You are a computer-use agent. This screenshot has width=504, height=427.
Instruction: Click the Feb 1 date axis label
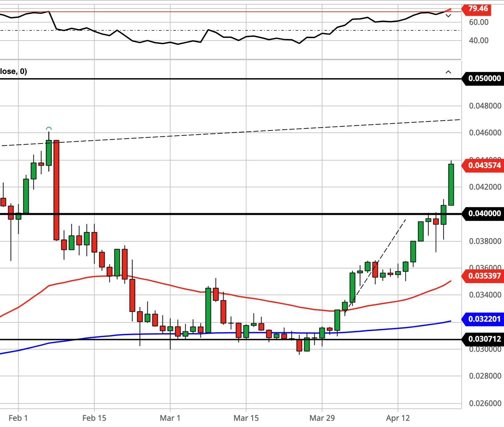[18, 418]
